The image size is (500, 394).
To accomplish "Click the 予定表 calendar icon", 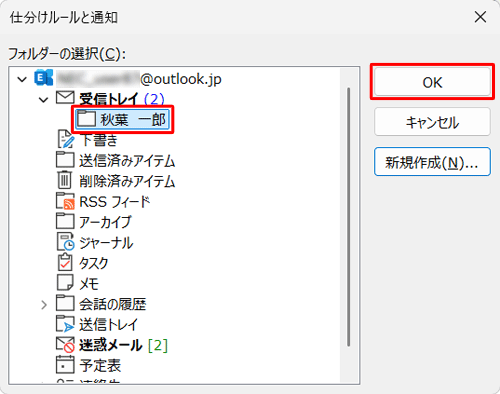I will point(65,364).
